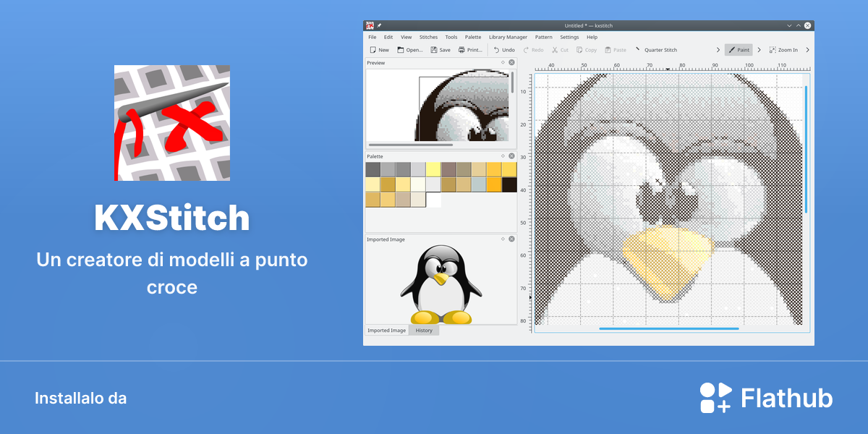Save the pattern using the Save icon

pos(434,50)
